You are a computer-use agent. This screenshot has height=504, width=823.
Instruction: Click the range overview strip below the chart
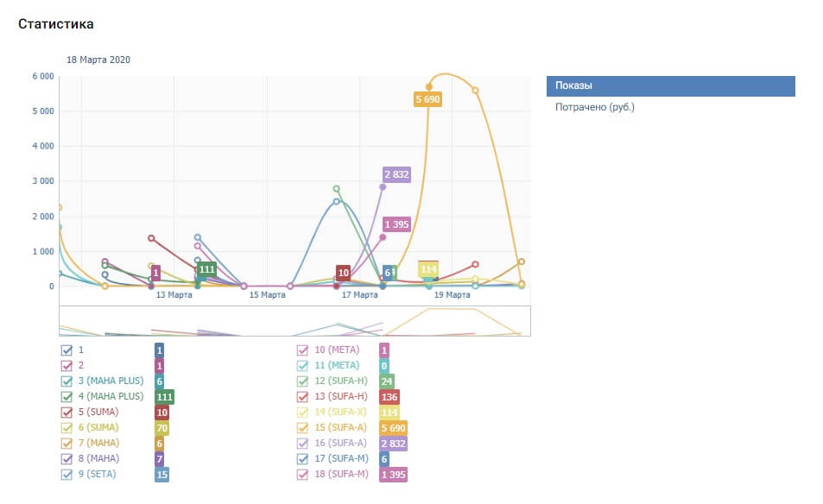295,321
